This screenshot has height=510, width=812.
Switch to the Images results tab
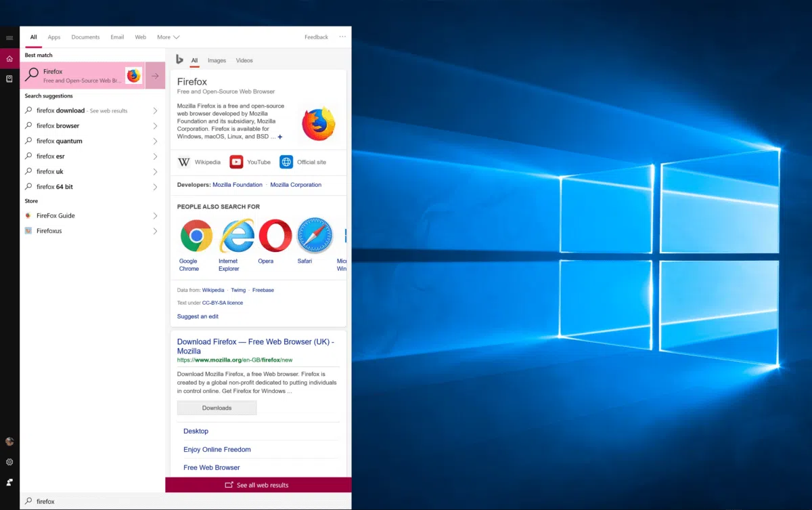tap(217, 60)
